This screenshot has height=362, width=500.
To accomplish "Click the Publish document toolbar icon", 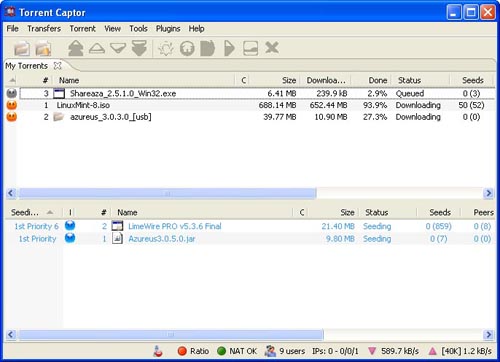I will pyautogui.click(x=208, y=48).
